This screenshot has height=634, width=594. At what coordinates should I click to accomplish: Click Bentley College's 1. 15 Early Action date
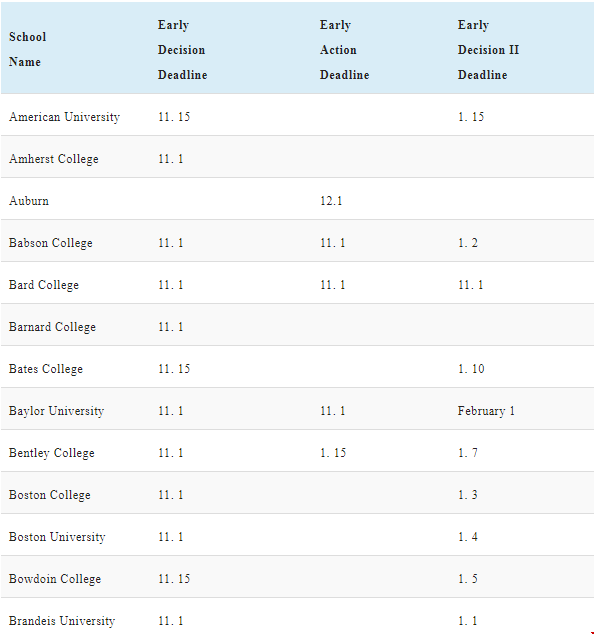point(333,453)
